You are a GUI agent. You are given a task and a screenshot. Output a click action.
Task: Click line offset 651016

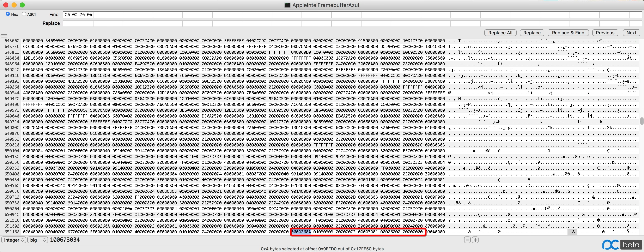pos(12,220)
